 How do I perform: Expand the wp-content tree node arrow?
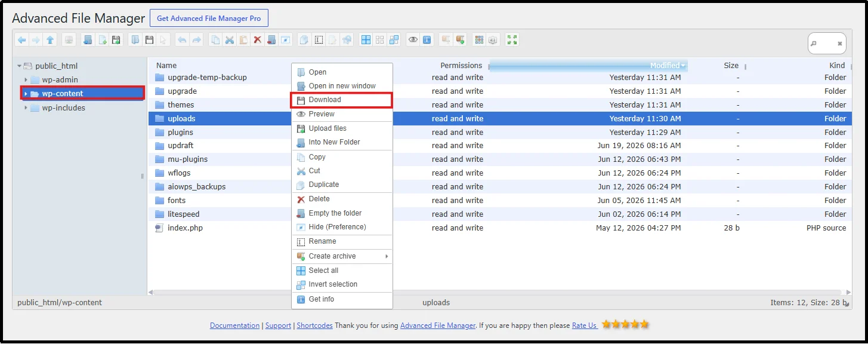[26, 94]
